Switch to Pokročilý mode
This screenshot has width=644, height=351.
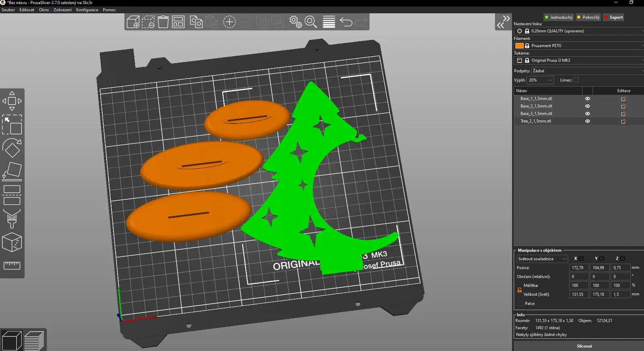click(588, 17)
